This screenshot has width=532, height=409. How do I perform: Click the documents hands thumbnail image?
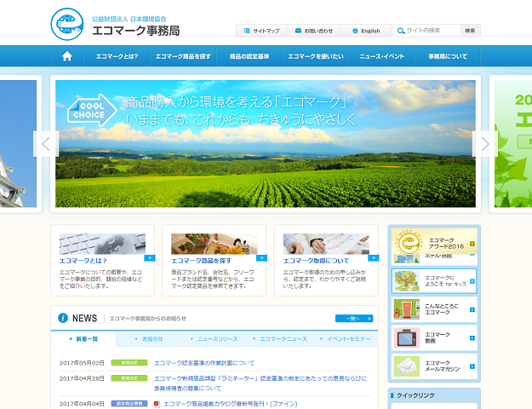[x=326, y=244]
